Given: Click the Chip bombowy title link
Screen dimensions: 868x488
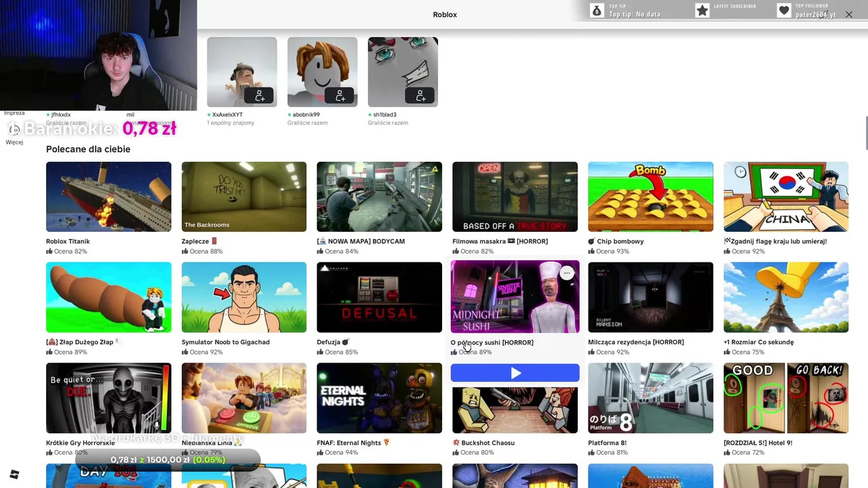Looking at the screenshot, I should [616, 241].
